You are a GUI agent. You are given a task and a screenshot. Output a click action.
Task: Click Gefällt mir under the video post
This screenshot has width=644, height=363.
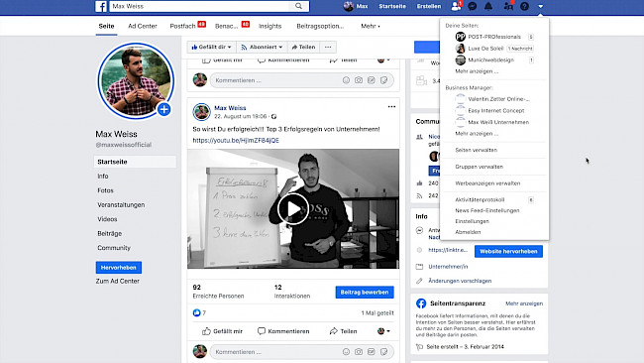pyautogui.click(x=222, y=331)
